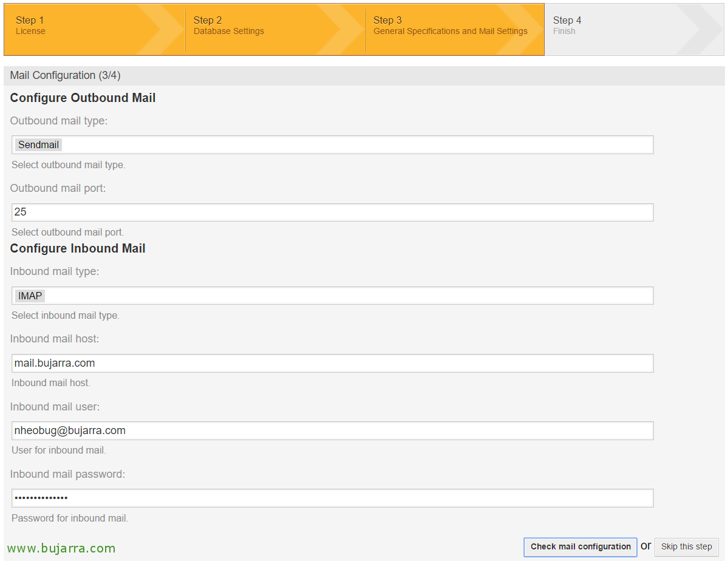Viewport: 728px width, 561px height.
Task: Click the Inbound mail password label
Action: 68,474
